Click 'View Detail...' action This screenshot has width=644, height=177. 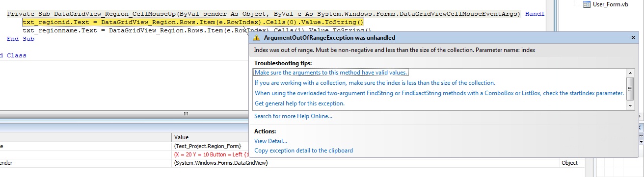click(271, 141)
